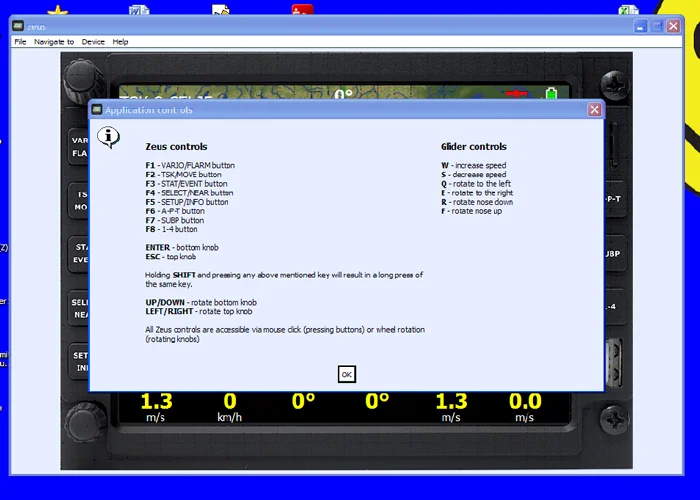Click the bottom-right screw on device
The image size is (700, 500).
(614, 419)
